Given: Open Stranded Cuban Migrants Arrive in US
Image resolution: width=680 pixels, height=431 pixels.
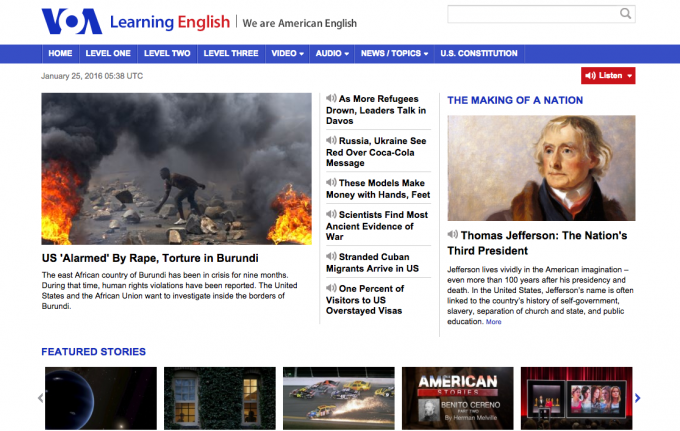Looking at the screenshot, I should click(373, 262).
